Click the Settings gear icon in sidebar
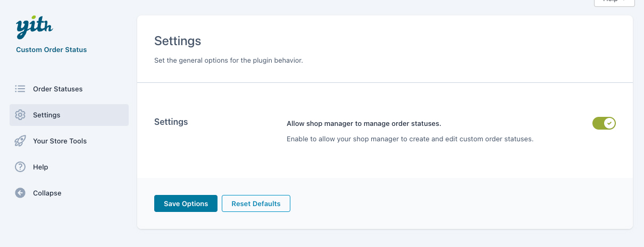This screenshot has height=247, width=644. (20, 115)
